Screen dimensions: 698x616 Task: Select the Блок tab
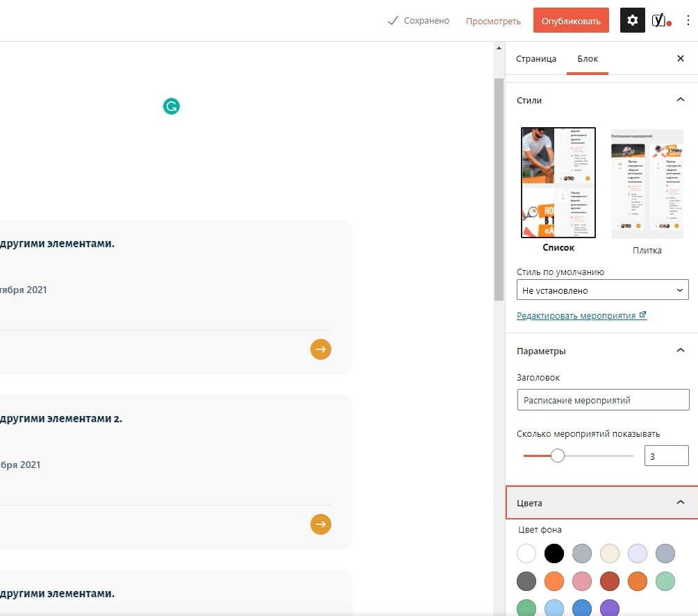(588, 59)
